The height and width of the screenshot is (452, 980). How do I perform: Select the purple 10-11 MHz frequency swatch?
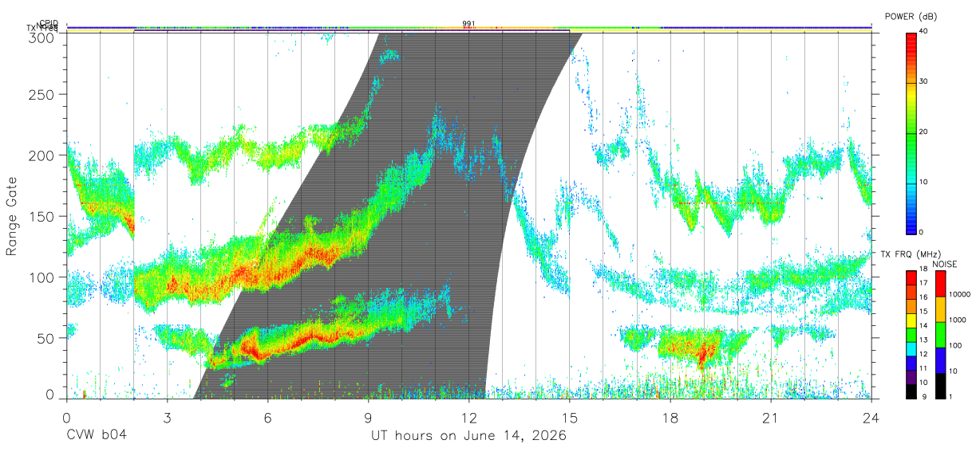(x=911, y=377)
